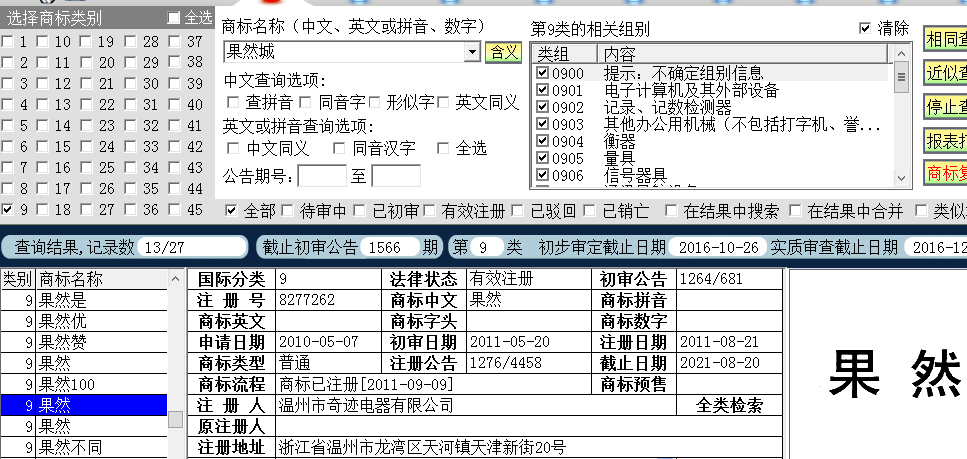Click 初步审定截止日期 field 2016-10-26
The image size is (967, 459).
pos(718,247)
